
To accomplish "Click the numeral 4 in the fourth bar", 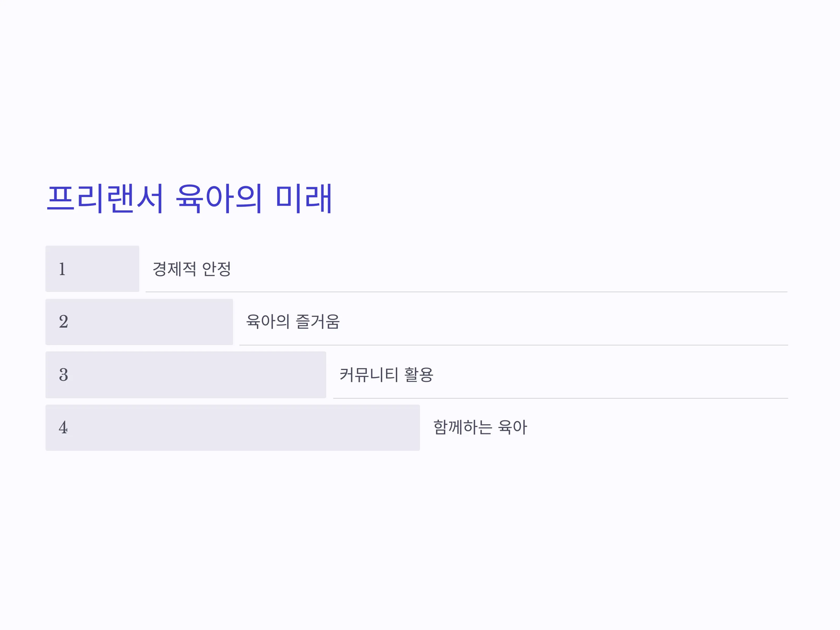I will 63,427.
